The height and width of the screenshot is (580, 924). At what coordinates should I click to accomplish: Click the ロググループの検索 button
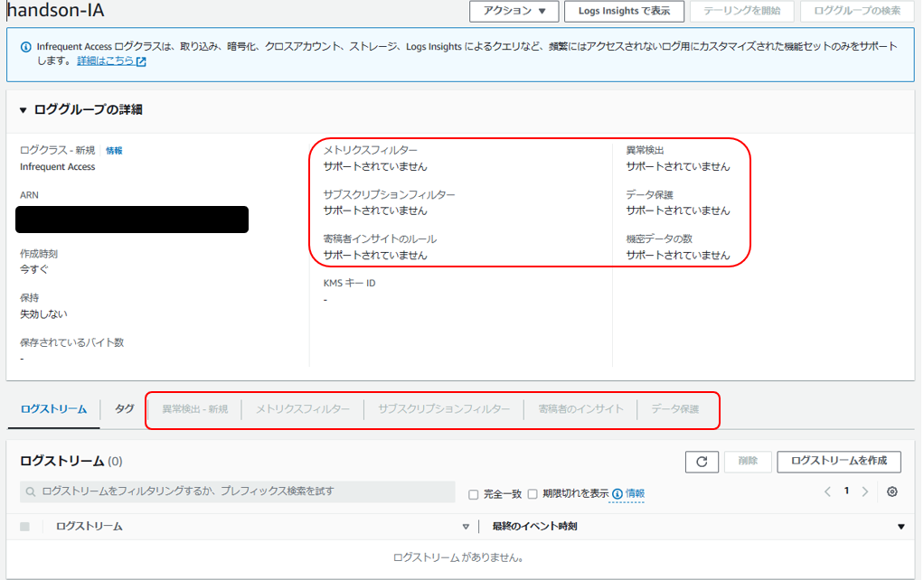point(857,11)
